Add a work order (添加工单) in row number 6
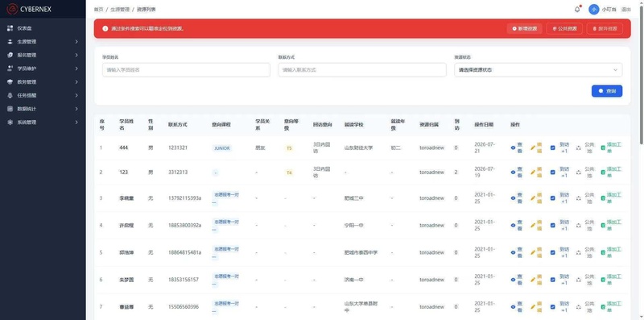644x320 pixels. [x=612, y=280]
